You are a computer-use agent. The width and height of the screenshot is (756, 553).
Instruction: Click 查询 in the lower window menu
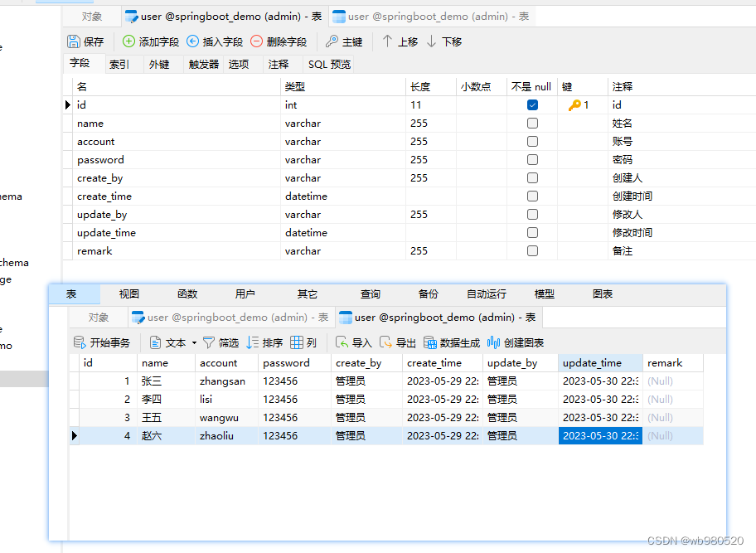point(371,294)
